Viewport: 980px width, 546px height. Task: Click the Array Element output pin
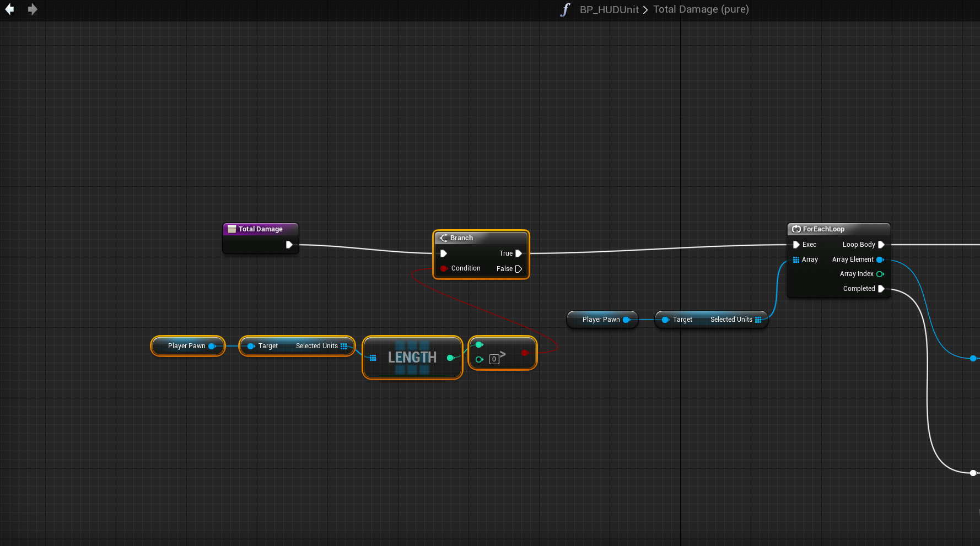[x=880, y=260]
